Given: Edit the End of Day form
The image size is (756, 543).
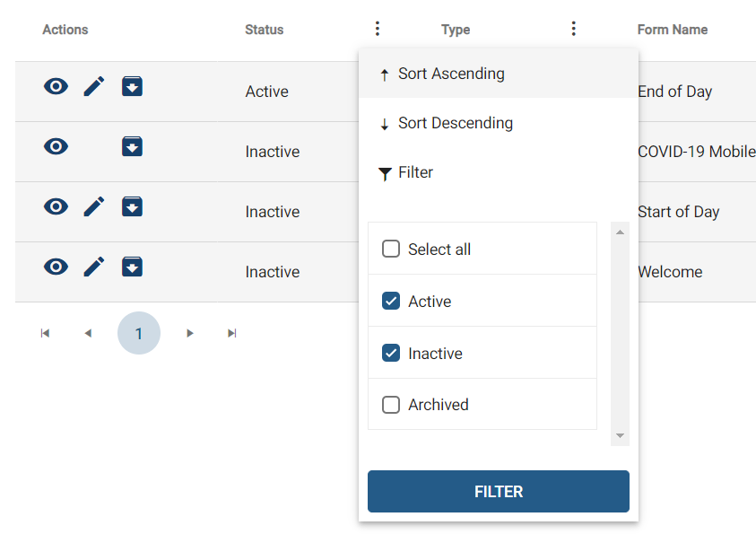Looking at the screenshot, I should (94, 86).
